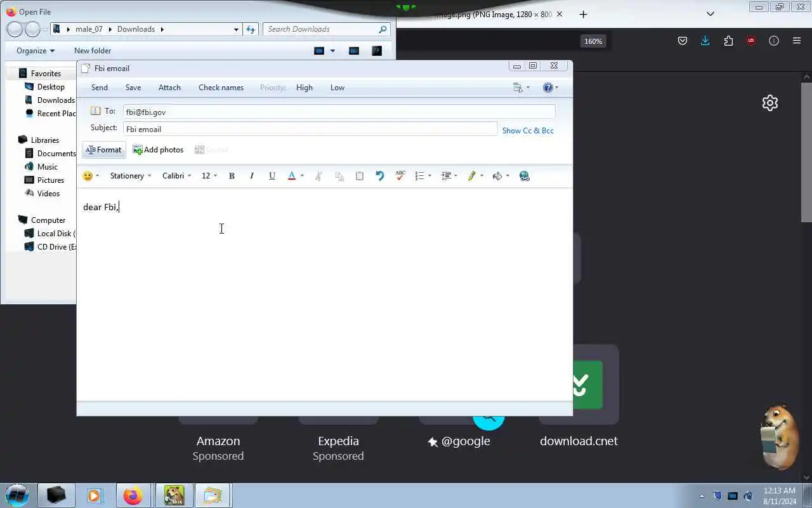Image resolution: width=812 pixels, height=508 pixels.
Task: Open the Calibri font dropdown
Action: pos(176,176)
